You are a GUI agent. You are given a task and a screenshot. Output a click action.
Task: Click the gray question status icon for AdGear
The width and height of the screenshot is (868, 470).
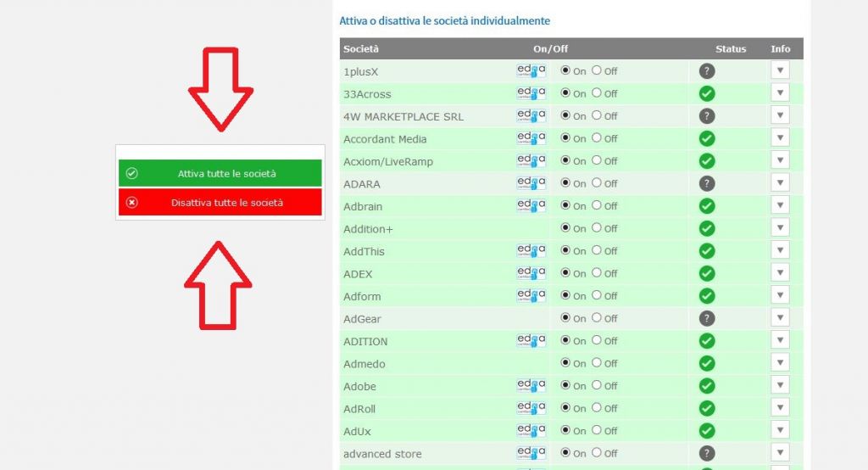pyautogui.click(x=707, y=318)
